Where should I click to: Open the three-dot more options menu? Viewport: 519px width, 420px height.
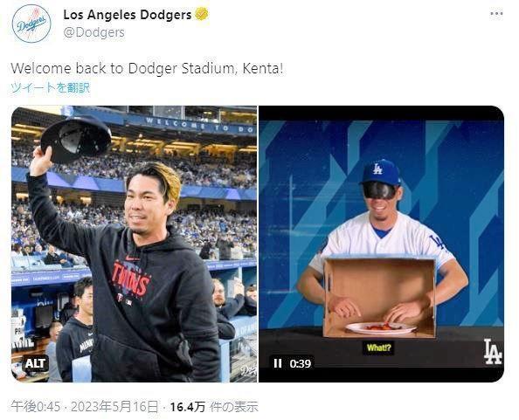point(496,14)
